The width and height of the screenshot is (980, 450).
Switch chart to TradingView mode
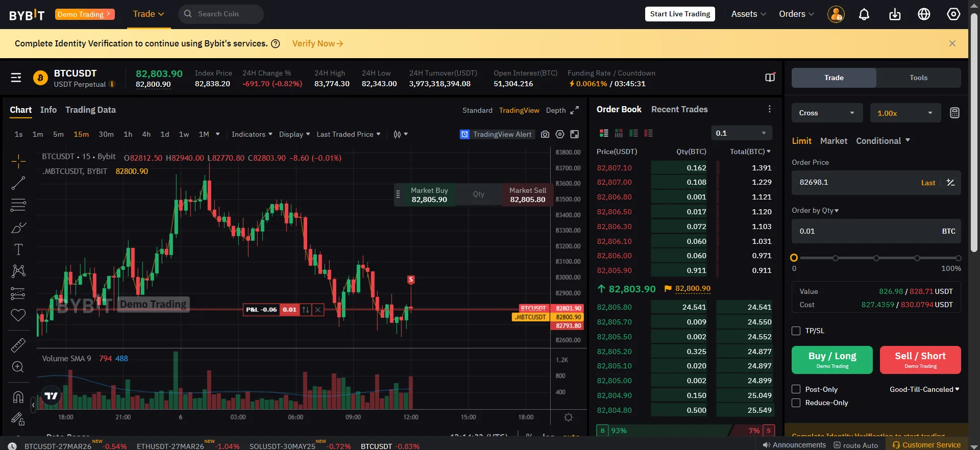(x=519, y=110)
